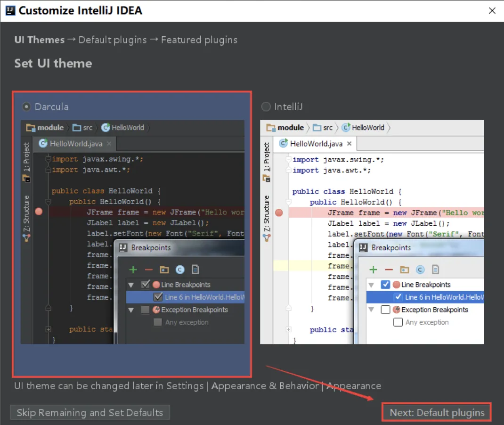The width and height of the screenshot is (504, 425).
Task: Click Next: Default plugins button
Action: click(437, 412)
